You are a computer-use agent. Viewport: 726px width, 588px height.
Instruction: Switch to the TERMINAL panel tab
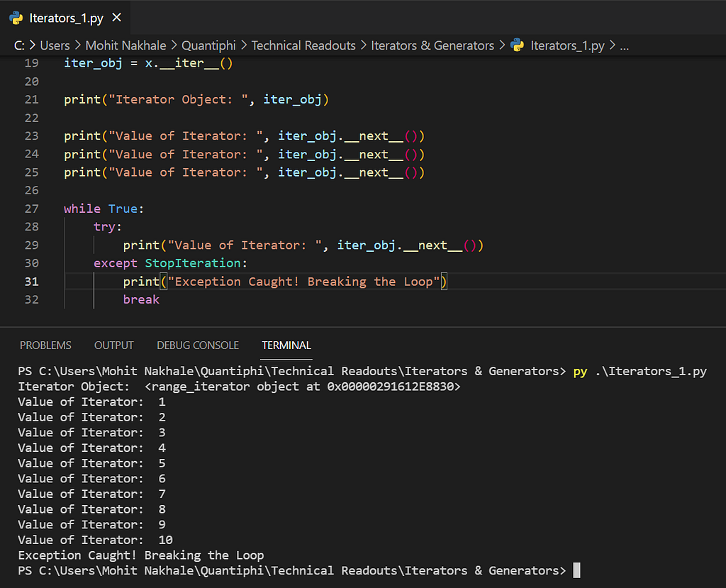pyautogui.click(x=286, y=345)
